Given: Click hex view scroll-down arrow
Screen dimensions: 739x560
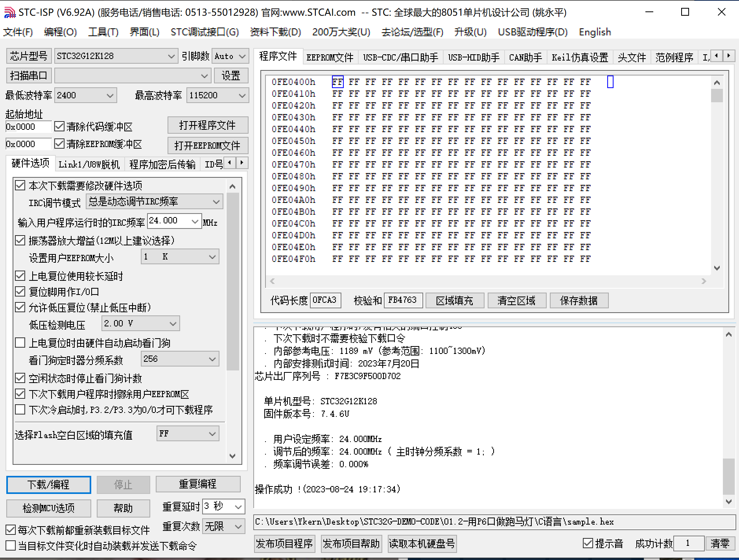Looking at the screenshot, I should (x=717, y=268).
